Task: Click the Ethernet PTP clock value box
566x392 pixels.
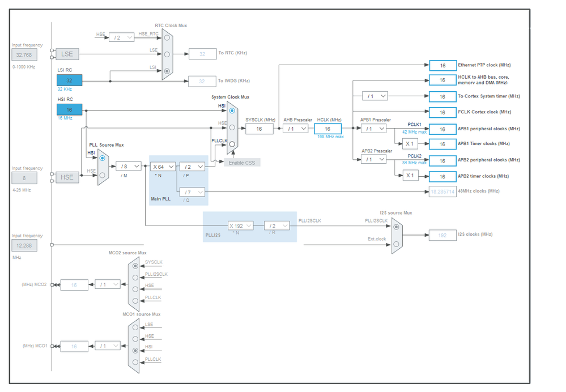Action: click(x=443, y=66)
